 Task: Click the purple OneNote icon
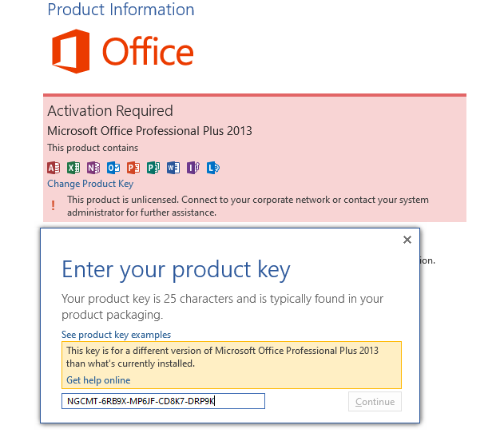[x=93, y=168]
